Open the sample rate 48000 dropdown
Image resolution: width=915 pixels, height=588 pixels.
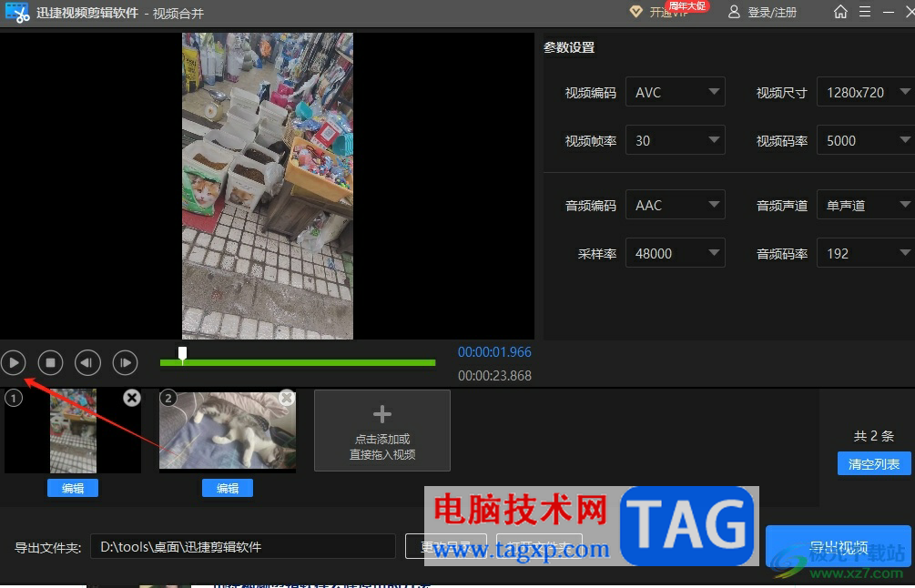tap(676, 253)
